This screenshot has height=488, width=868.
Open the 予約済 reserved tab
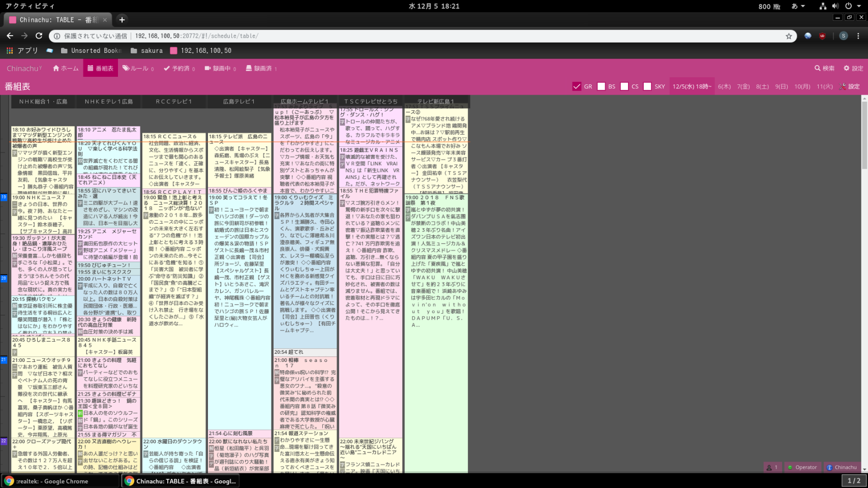pos(179,68)
